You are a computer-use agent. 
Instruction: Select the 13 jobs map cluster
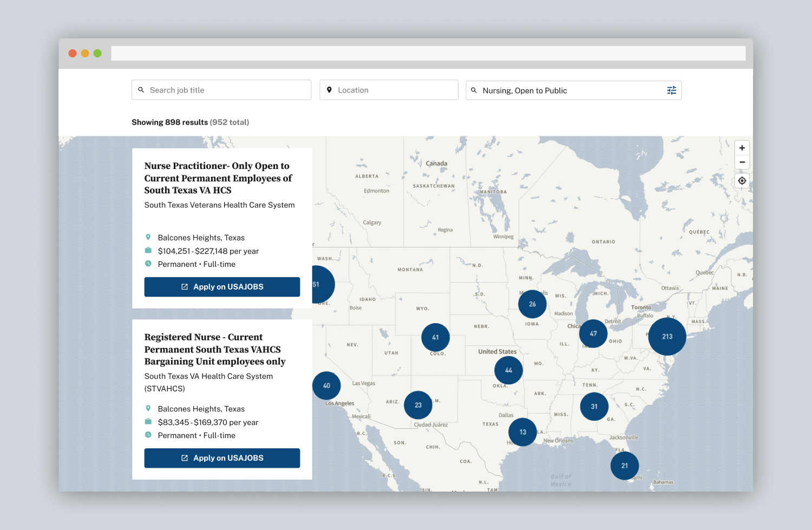[x=522, y=432]
